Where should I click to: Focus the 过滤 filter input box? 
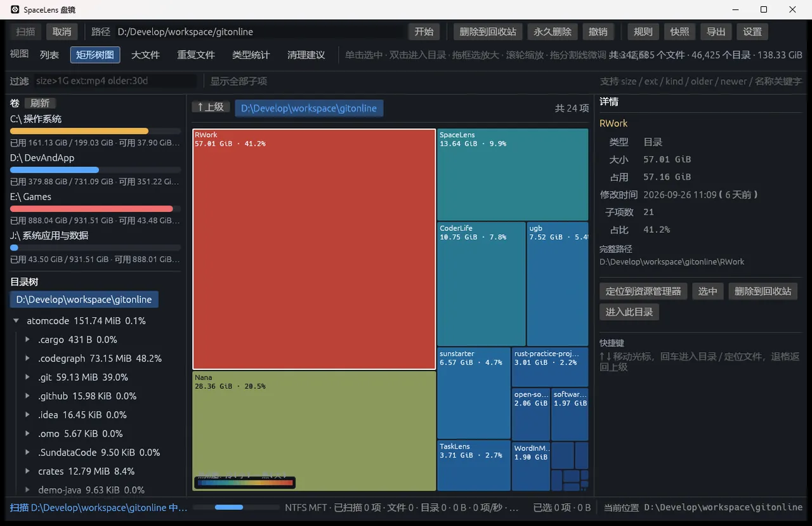click(114, 81)
